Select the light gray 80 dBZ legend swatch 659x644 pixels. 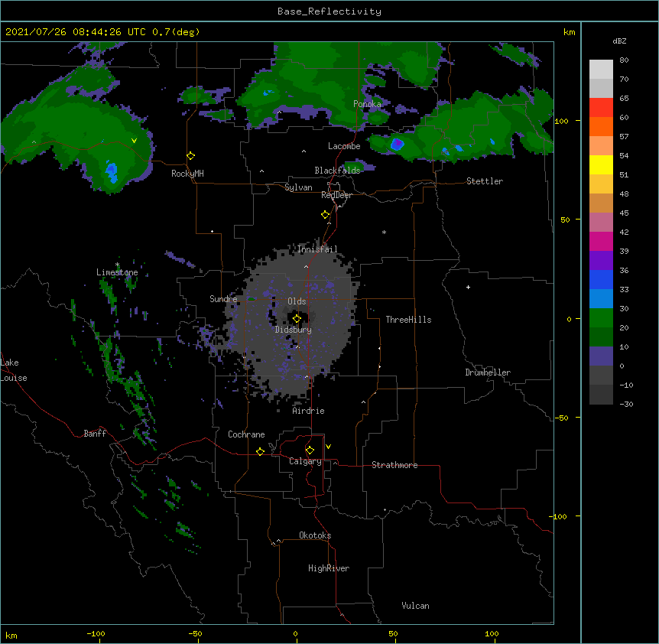tap(601, 70)
